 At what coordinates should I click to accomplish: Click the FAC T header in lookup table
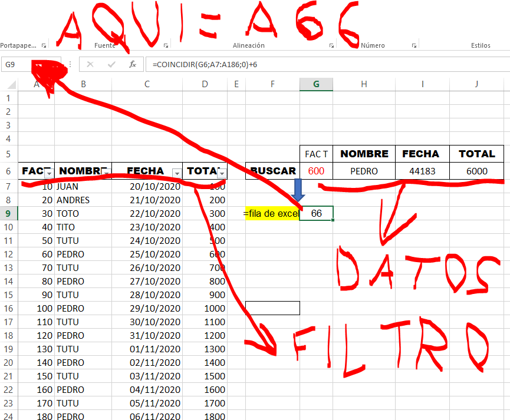316,154
